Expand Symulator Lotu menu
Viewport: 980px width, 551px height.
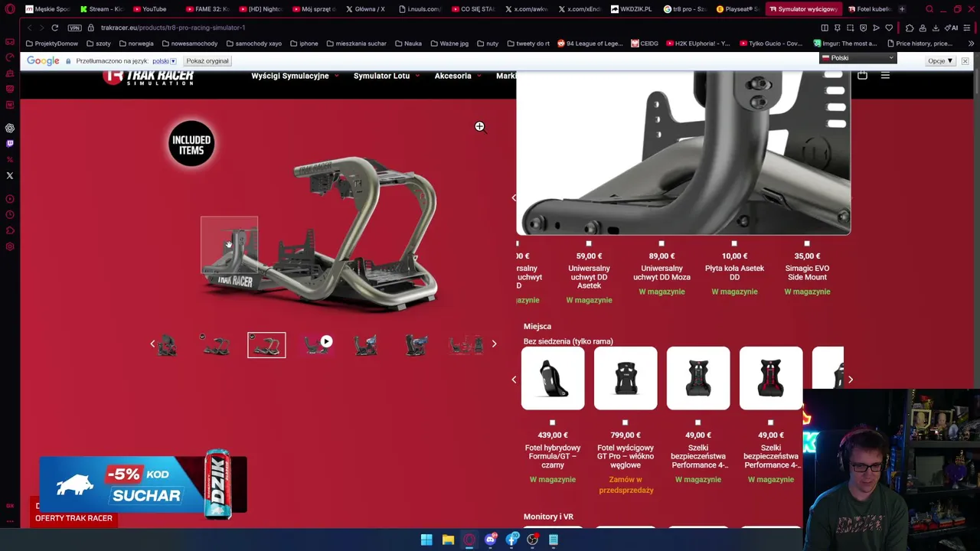(x=387, y=76)
